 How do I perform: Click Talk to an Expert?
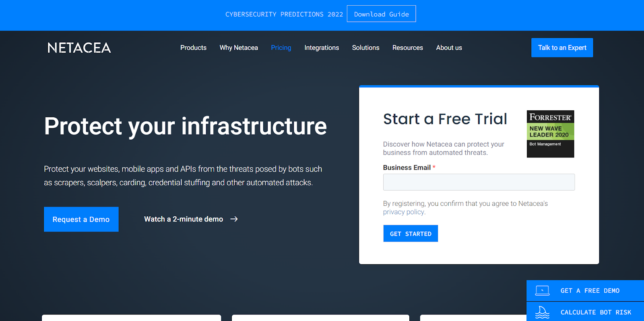(x=562, y=48)
